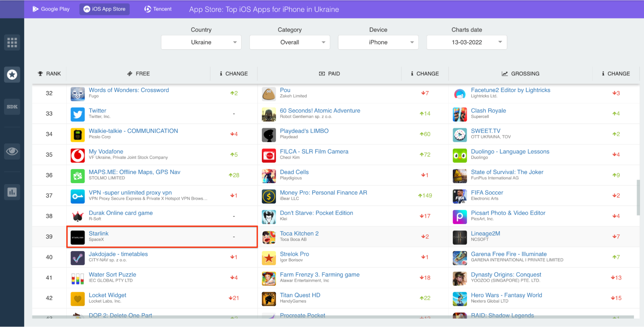Click the vertical scrollbar thumb

coord(638,197)
